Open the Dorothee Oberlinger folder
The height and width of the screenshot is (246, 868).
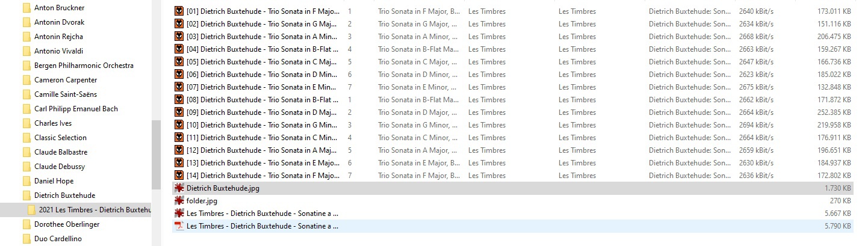coord(66,224)
